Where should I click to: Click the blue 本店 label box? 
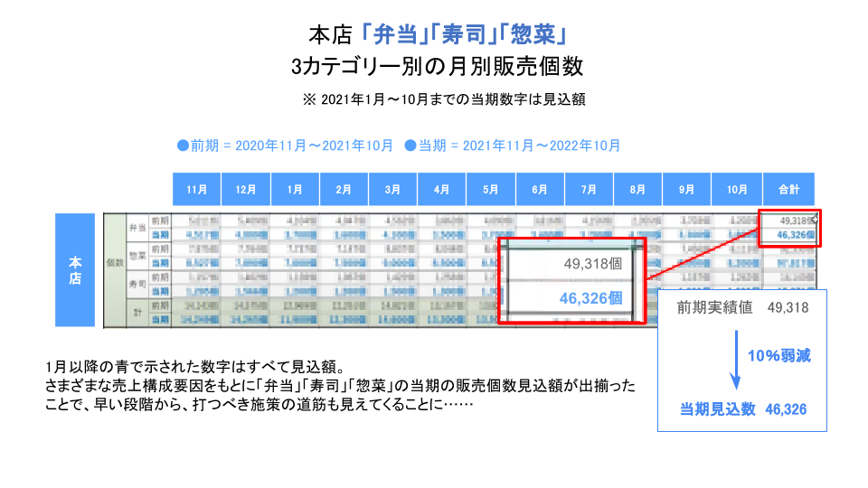[75, 270]
